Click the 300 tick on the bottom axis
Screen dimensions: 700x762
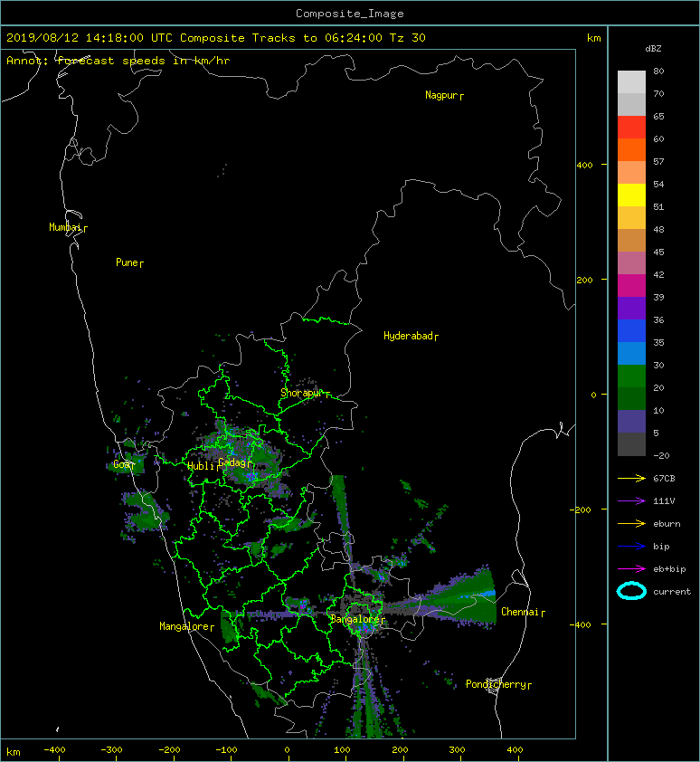point(457,750)
